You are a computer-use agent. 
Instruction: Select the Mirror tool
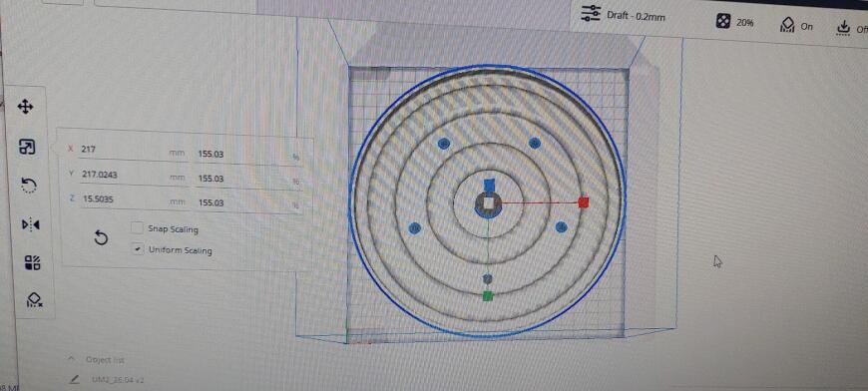coord(31,224)
